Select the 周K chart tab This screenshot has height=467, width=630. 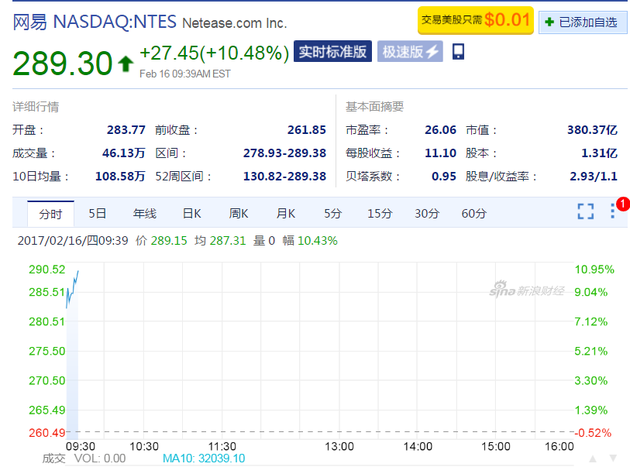[x=239, y=213]
